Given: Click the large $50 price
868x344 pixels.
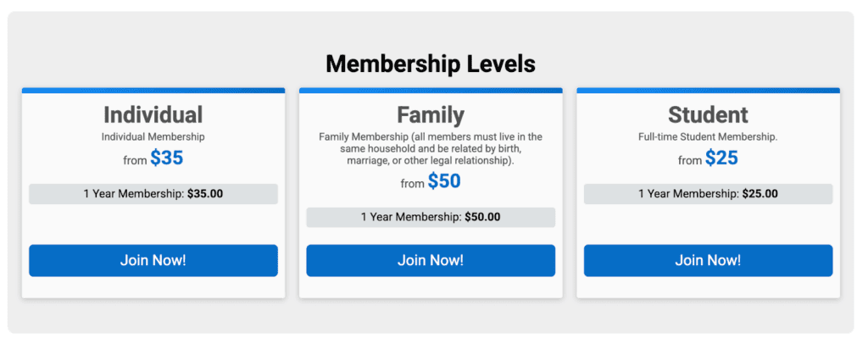Looking at the screenshot, I should pyautogui.click(x=444, y=181).
